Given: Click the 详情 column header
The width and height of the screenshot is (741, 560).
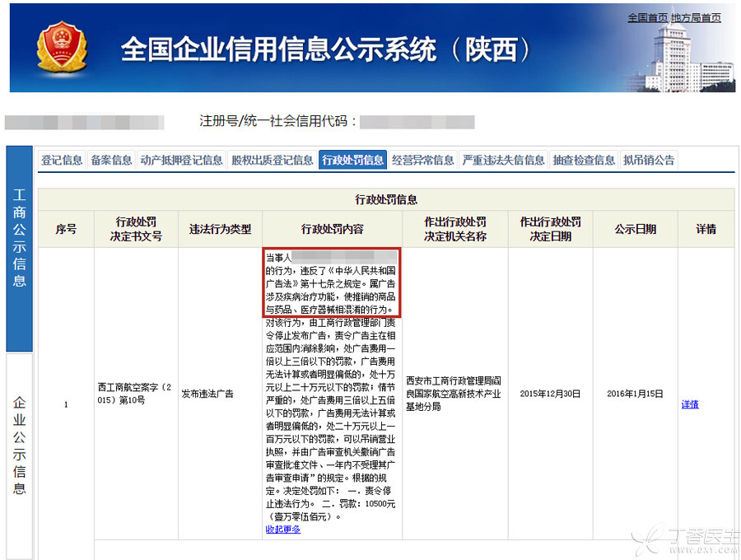Looking at the screenshot, I should 706,229.
